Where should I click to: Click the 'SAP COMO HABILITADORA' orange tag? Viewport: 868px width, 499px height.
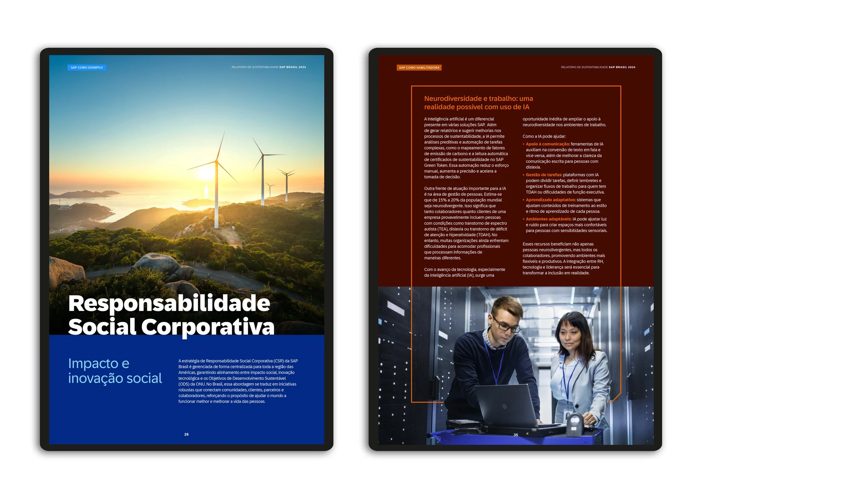(x=419, y=67)
